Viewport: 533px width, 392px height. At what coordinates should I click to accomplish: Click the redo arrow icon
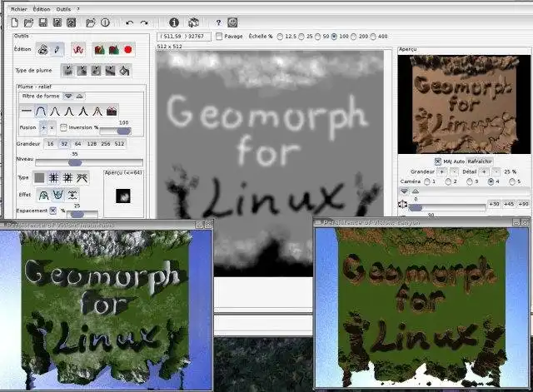(144, 22)
